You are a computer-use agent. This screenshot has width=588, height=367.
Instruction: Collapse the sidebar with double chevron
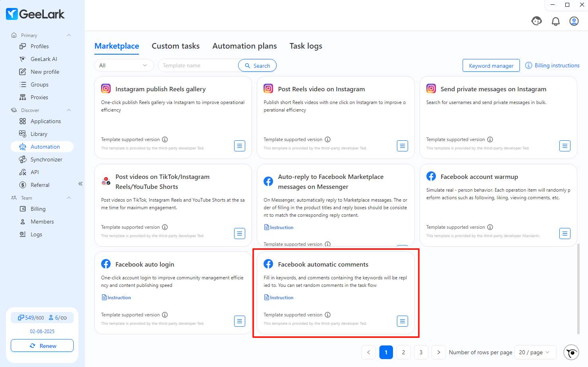tap(80, 184)
